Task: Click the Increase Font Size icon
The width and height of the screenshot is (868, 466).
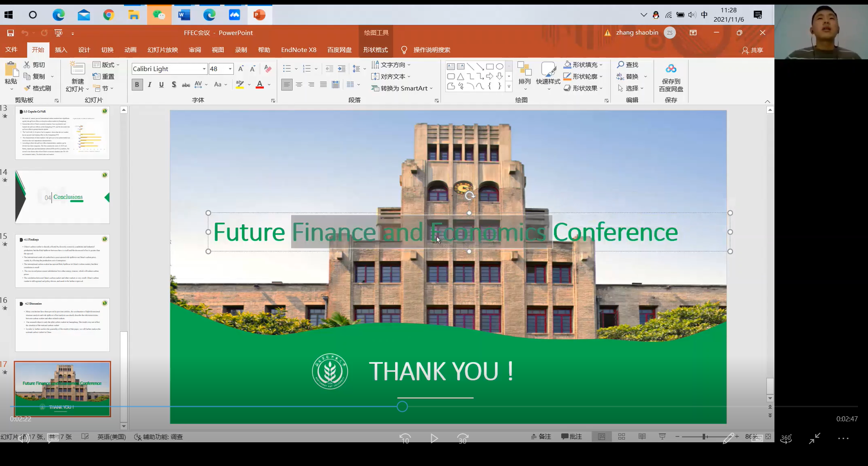Action: pos(241,69)
